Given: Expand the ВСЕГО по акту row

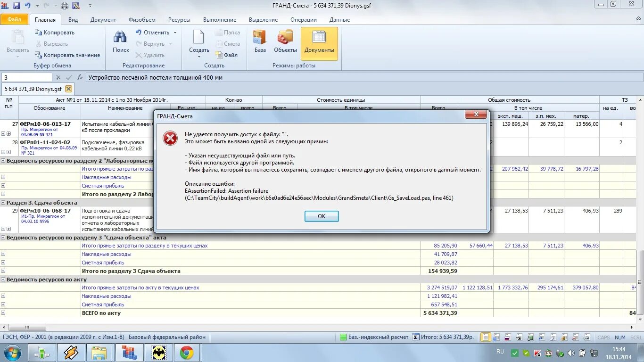Looking at the screenshot, I should [3, 313].
